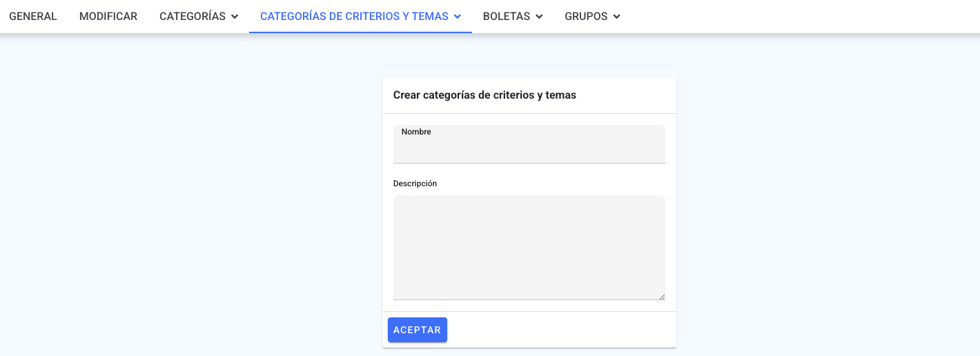Screen dimensions: 980x356
Task: Click the underline of the Nombre field
Action: tap(529, 163)
